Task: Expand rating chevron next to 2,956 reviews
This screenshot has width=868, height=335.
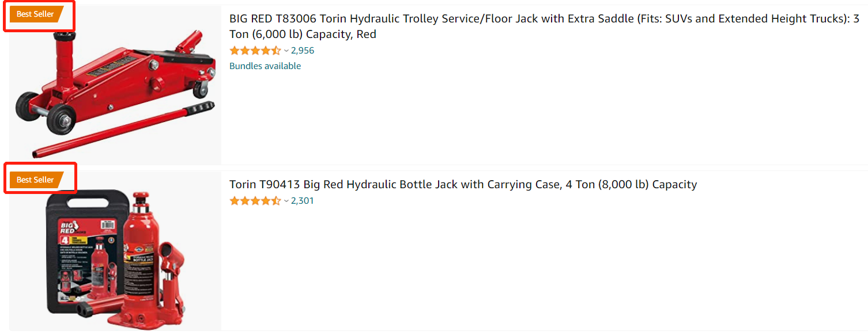Action: pyautogui.click(x=286, y=51)
